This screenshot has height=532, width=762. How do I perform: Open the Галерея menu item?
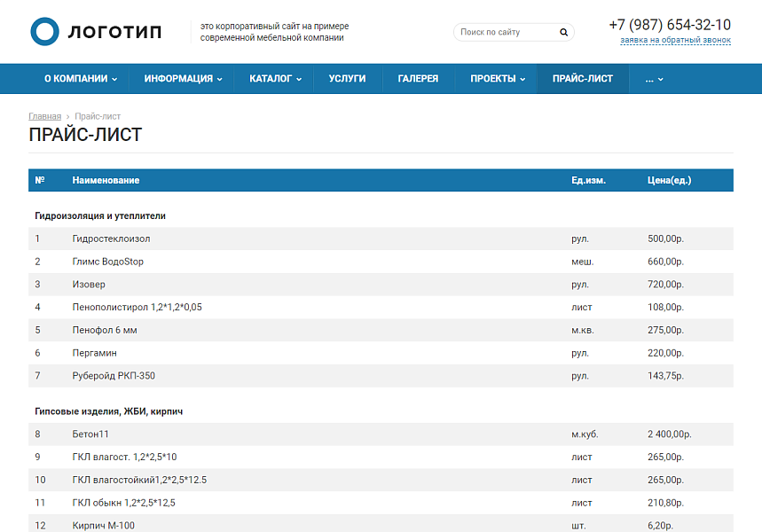[418, 79]
